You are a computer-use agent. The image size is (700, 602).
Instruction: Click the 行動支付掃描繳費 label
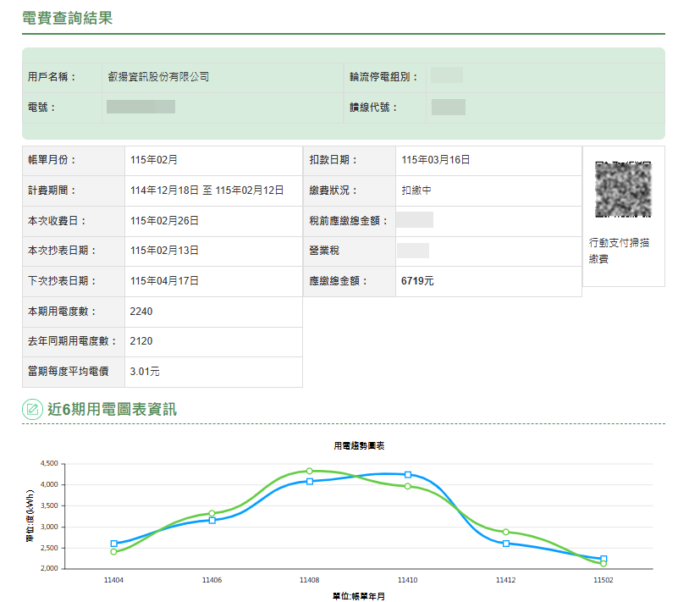click(x=619, y=251)
